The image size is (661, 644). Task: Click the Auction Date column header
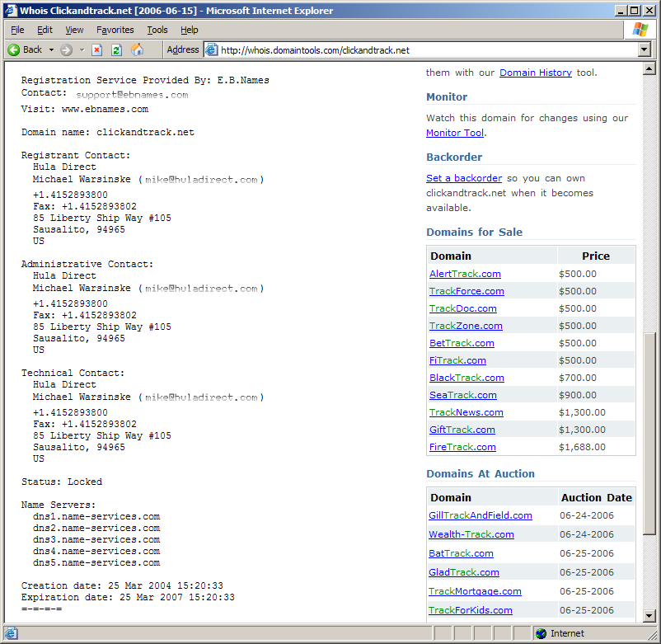coord(596,498)
